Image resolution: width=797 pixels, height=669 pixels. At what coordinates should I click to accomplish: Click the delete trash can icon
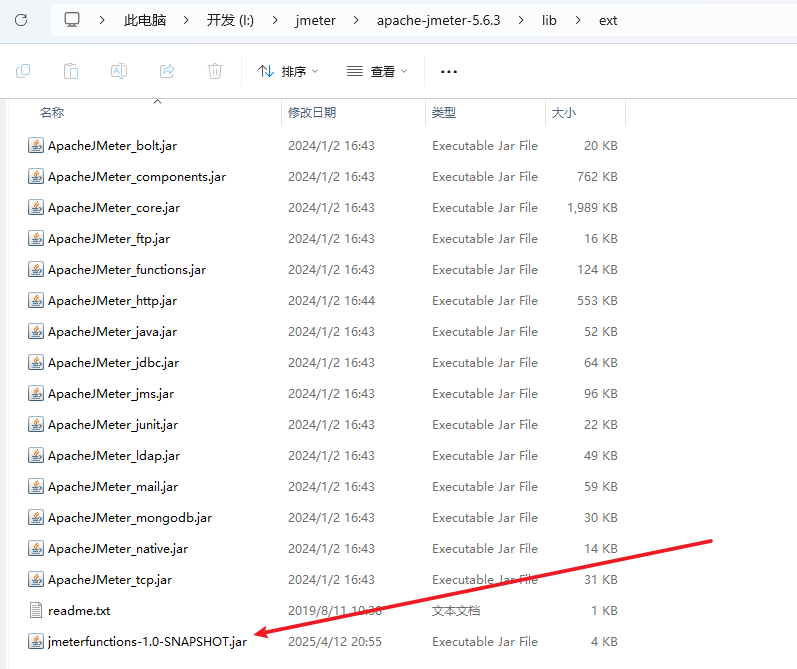pos(215,71)
